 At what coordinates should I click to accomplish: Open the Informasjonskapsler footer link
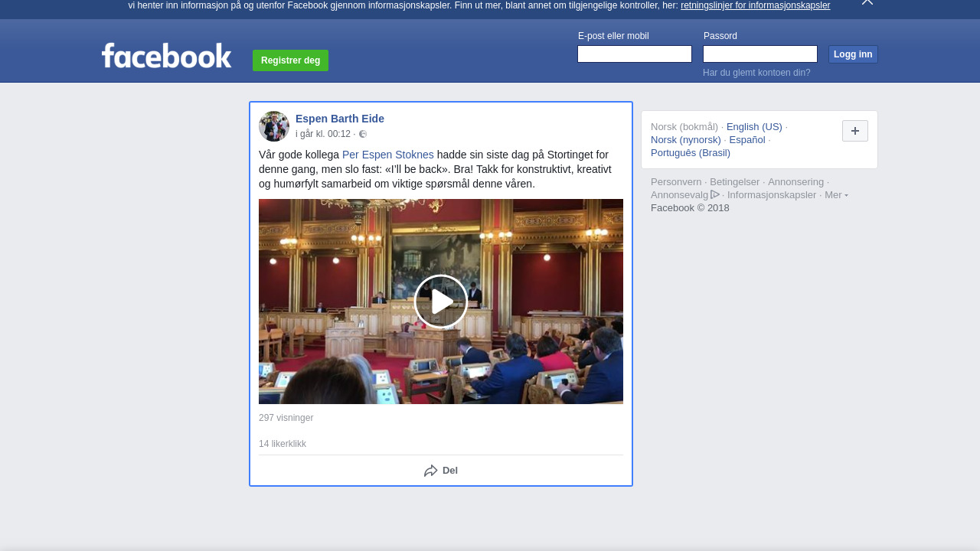pyautogui.click(x=772, y=195)
